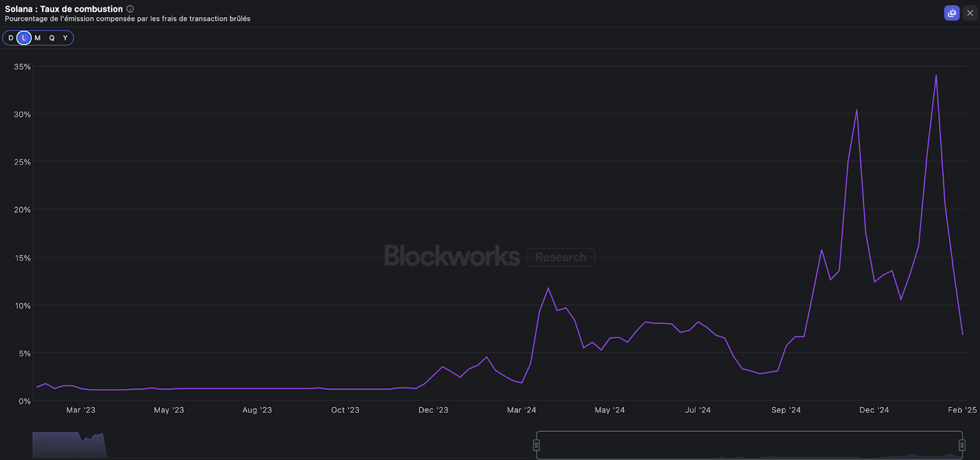Click the "Dec '24" x-axis label

point(875,410)
